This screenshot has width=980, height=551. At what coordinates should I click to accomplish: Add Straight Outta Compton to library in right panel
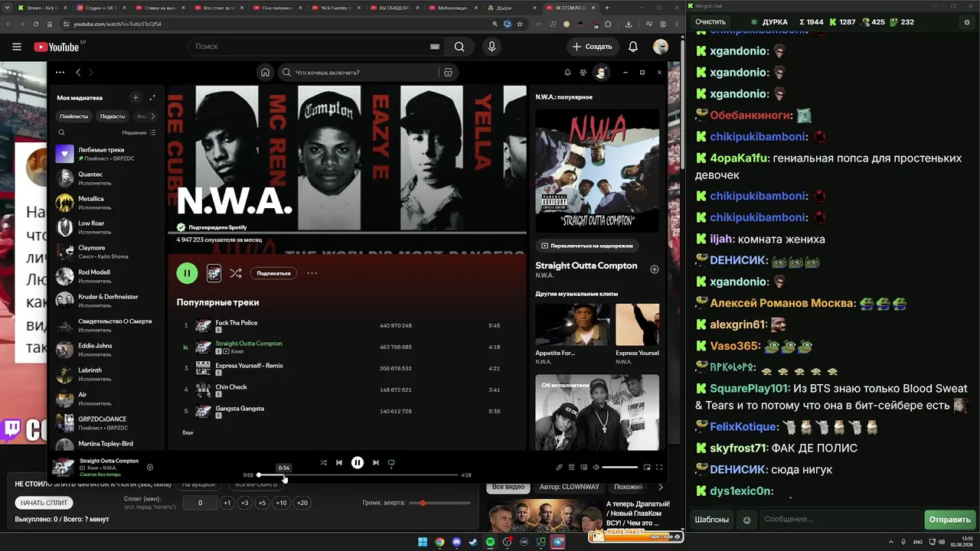coord(654,269)
